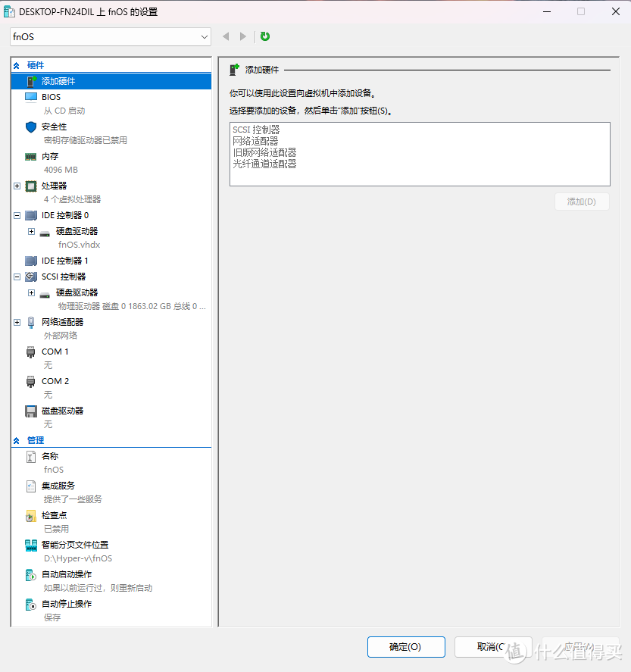Click the floppy disk drive icon
Viewport: 631px width, 672px height.
pos(31,411)
